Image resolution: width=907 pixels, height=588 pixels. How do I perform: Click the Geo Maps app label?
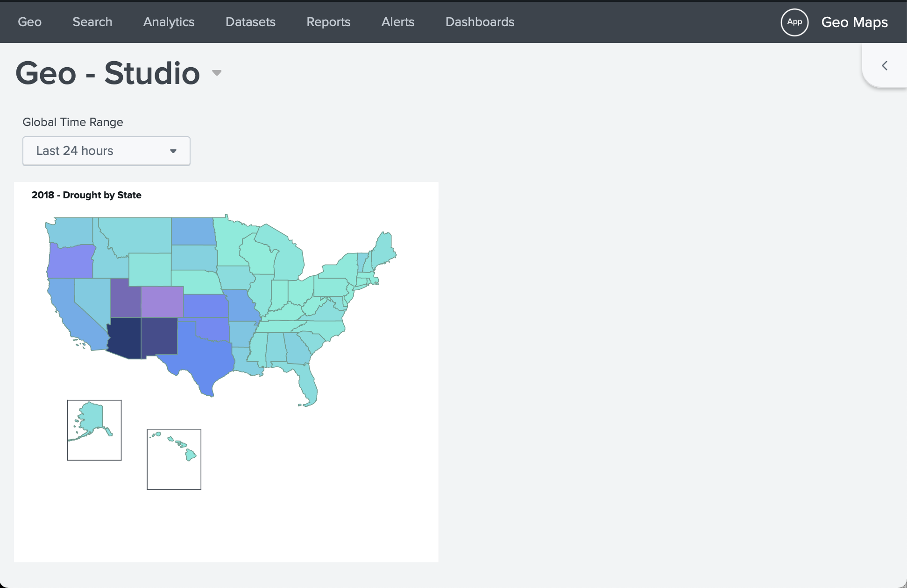pos(854,22)
